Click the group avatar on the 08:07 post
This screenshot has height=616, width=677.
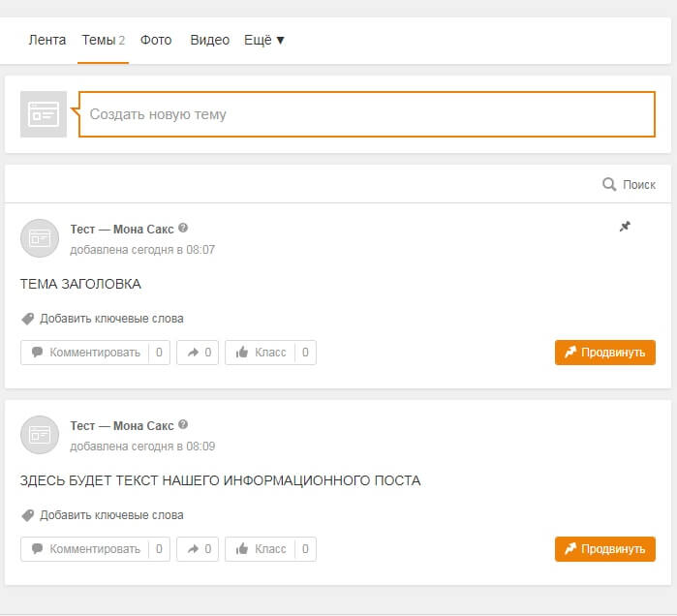[x=40, y=238]
